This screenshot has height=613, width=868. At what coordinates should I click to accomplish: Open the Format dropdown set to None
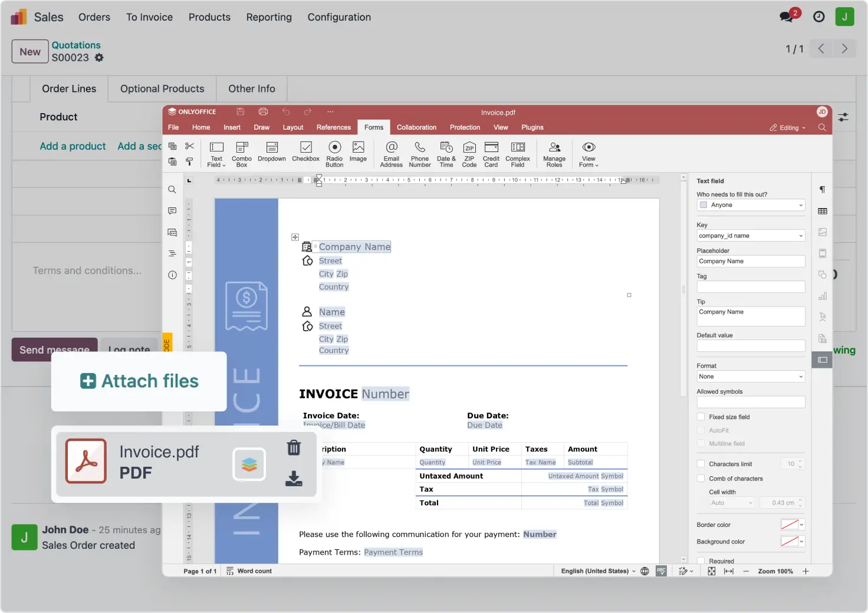pos(751,377)
